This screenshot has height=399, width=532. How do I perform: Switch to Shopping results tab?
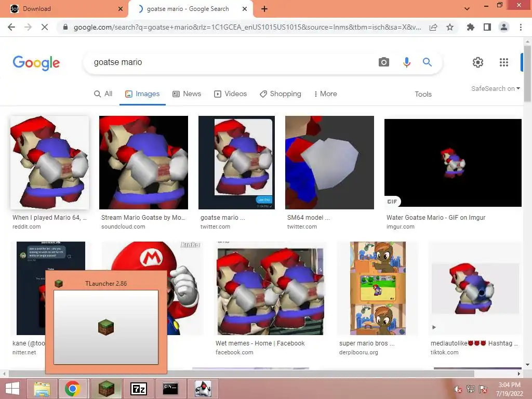click(x=281, y=94)
